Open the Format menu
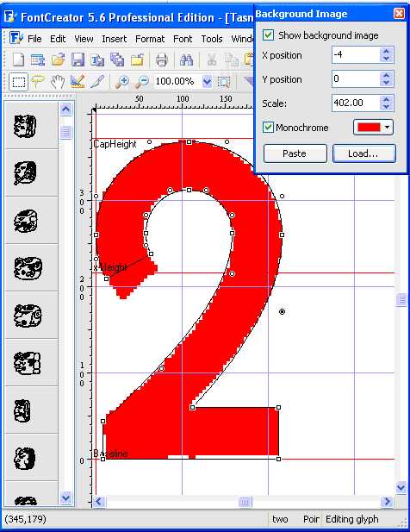This screenshot has width=410, height=532. coord(150,39)
